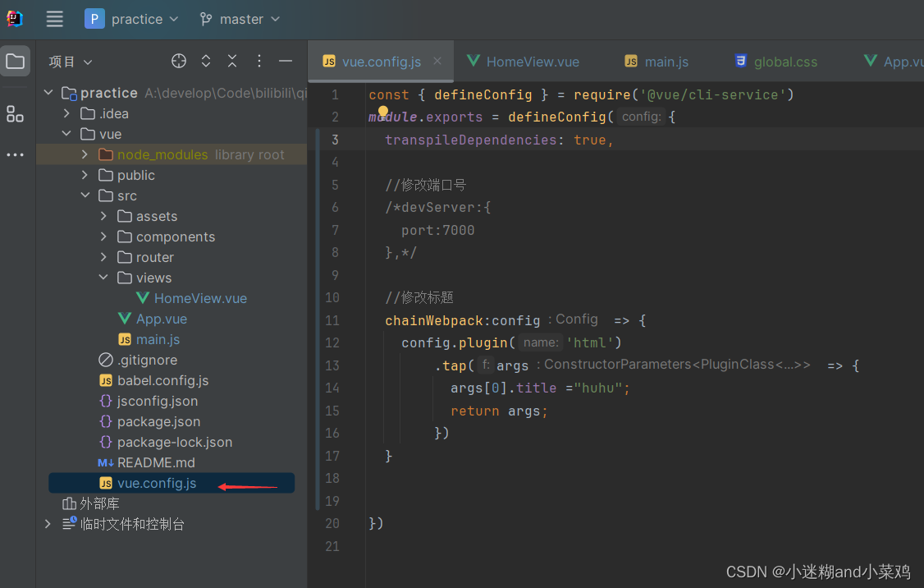Open the 项目 view dropdown
Screen dimensions: 924x588
[70, 62]
